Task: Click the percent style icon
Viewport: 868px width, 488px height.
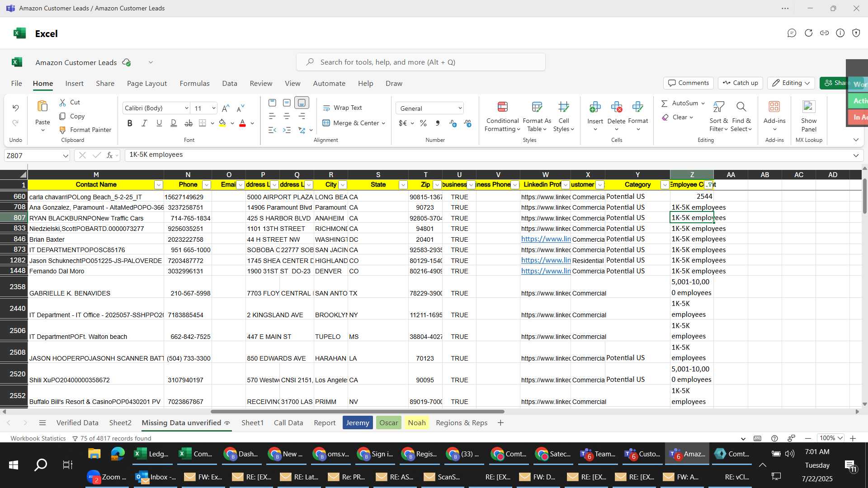Action: [423, 123]
